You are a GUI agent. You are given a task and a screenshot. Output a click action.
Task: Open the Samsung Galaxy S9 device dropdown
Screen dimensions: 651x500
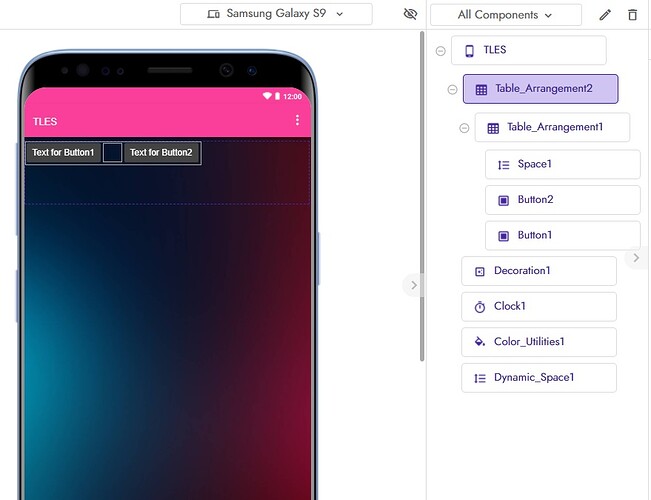coord(276,14)
